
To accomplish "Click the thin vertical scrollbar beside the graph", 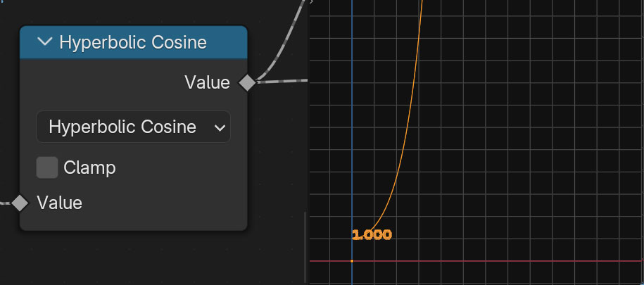I will click(305, 246).
